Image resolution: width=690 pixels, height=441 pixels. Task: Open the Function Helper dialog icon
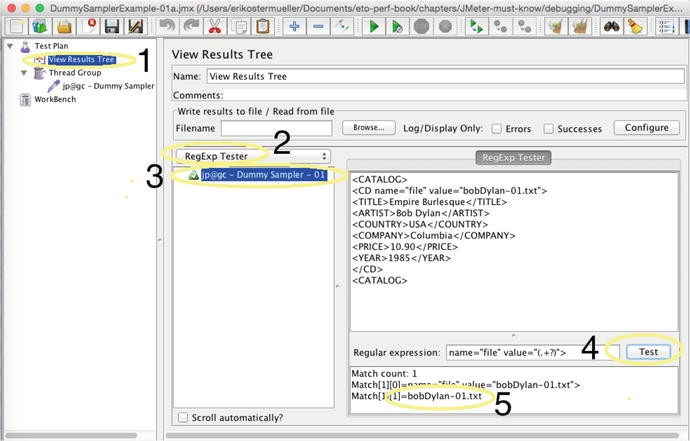point(666,26)
